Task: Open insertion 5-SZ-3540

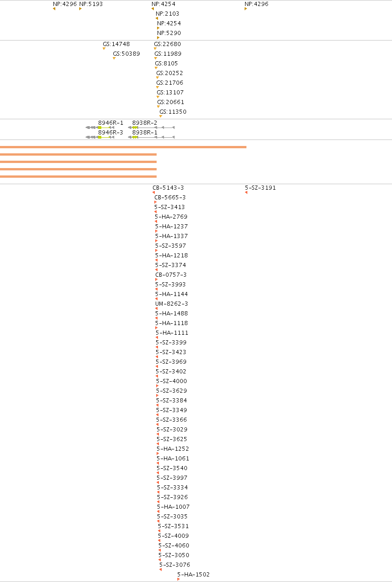Action: pyautogui.click(x=172, y=468)
